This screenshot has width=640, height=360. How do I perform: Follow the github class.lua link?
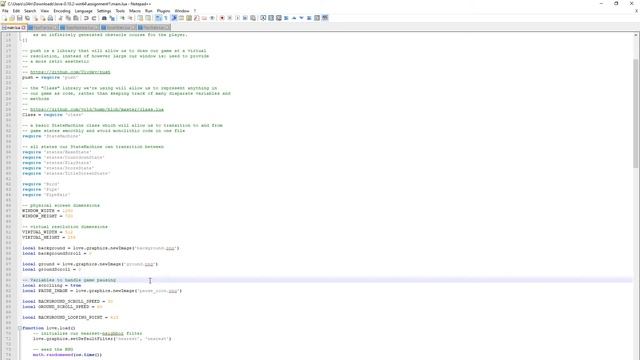coord(97,109)
